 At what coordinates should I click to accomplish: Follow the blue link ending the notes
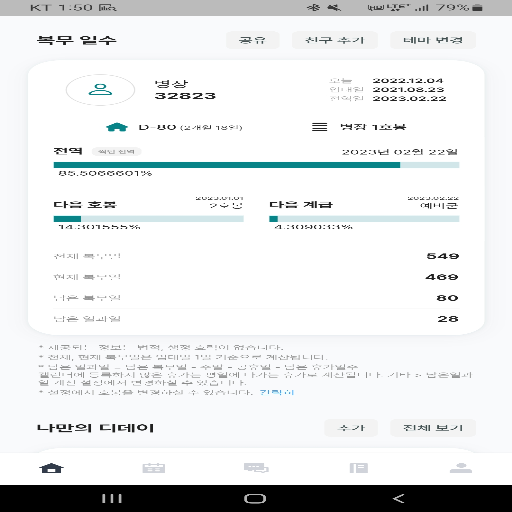click(277, 392)
